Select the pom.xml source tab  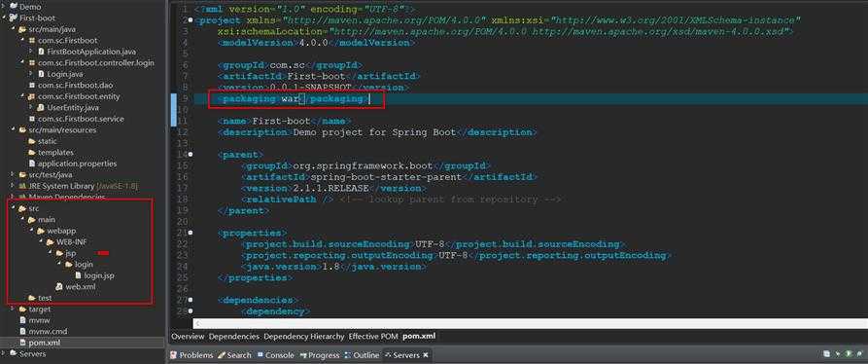[x=419, y=337]
